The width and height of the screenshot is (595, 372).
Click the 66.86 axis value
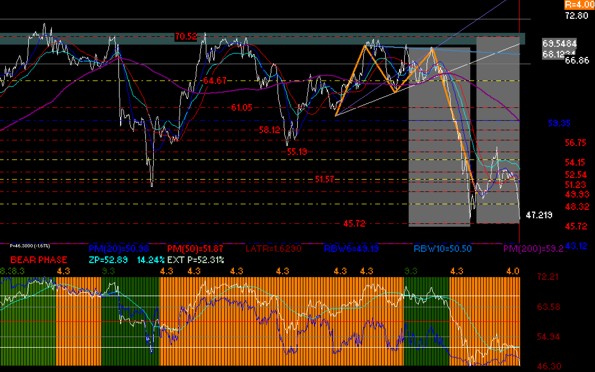(x=577, y=60)
